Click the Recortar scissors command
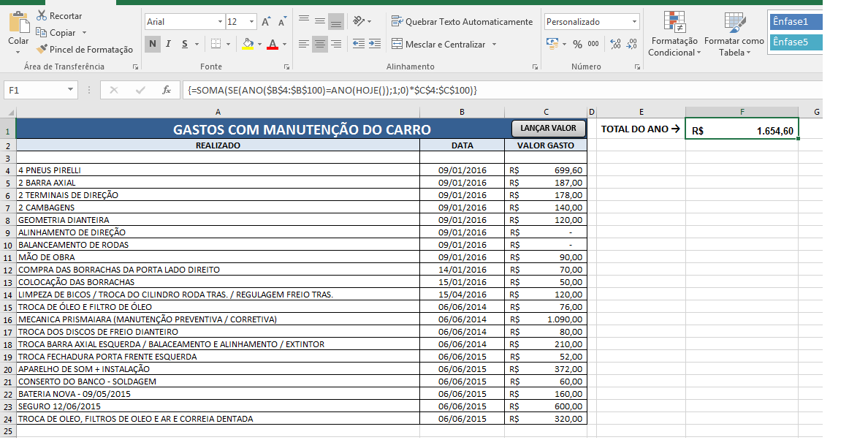 click(x=59, y=15)
